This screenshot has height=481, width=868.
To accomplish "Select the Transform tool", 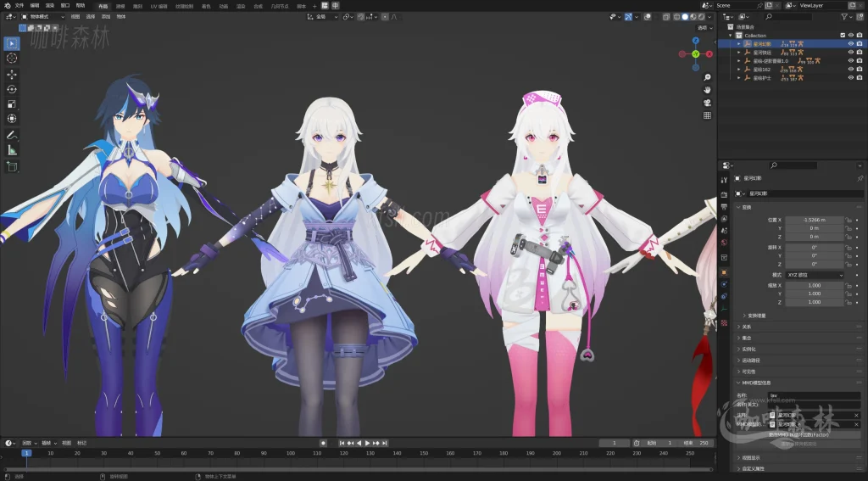I will 12,119.
